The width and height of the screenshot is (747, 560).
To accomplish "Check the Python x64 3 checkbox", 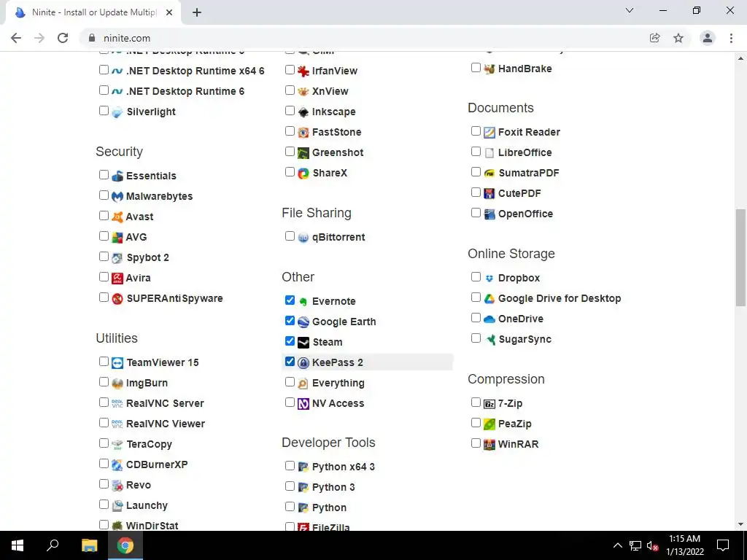I will 290,466.
